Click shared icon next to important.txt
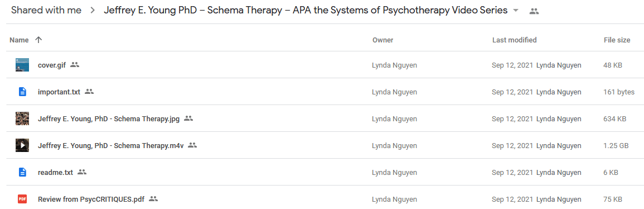 click(x=89, y=92)
